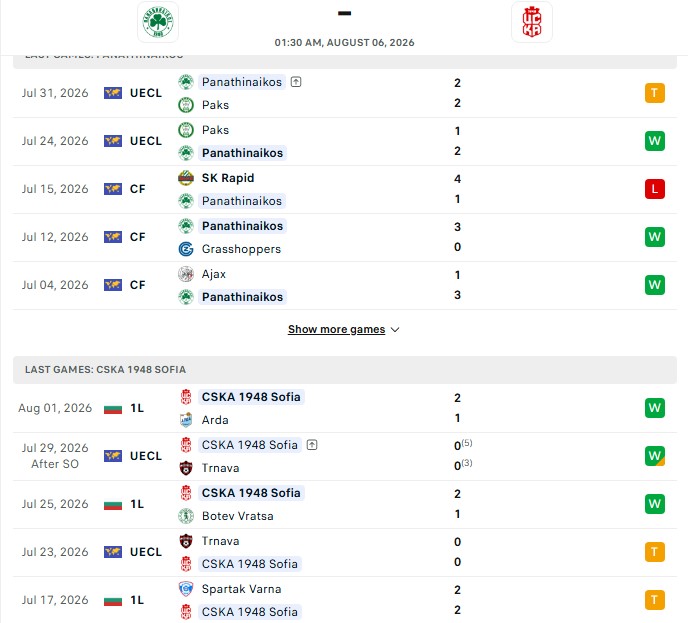Click Panathinaikos name in Jul 12 match
This screenshot has width=688, height=623.
[242, 226]
